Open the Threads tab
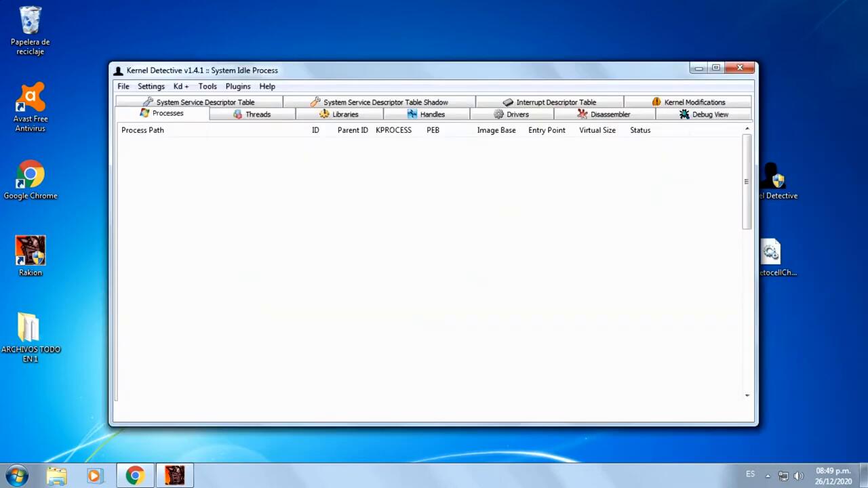This screenshot has width=868, height=488. (252, 115)
